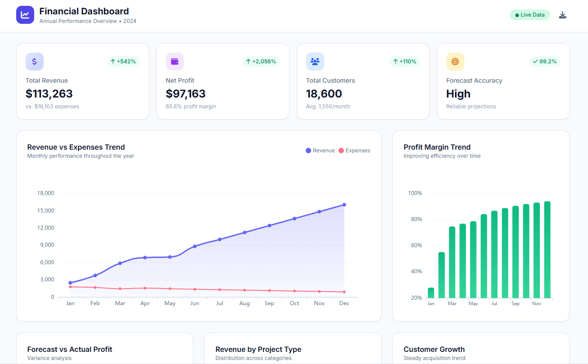
Task: Click the dashboard logo chart icon
Action: pos(25,14)
